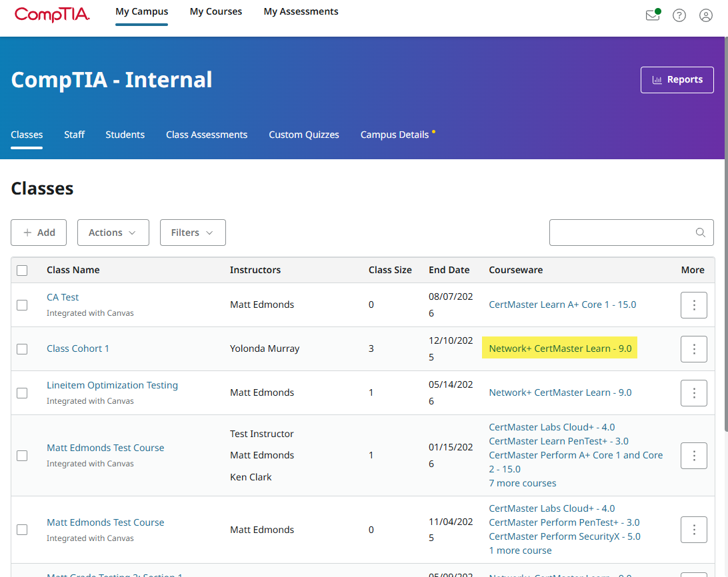728x577 pixels.
Task: Click the Reports button
Action: pos(677,80)
